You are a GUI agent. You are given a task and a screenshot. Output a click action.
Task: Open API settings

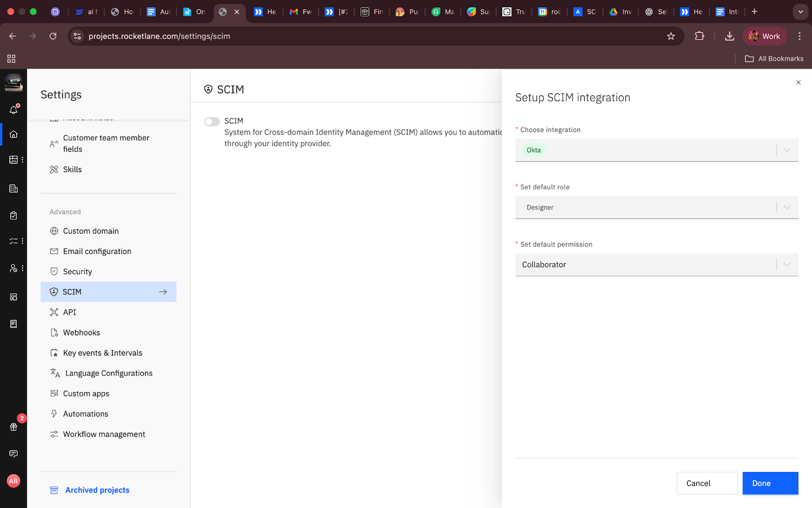[108, 312]
